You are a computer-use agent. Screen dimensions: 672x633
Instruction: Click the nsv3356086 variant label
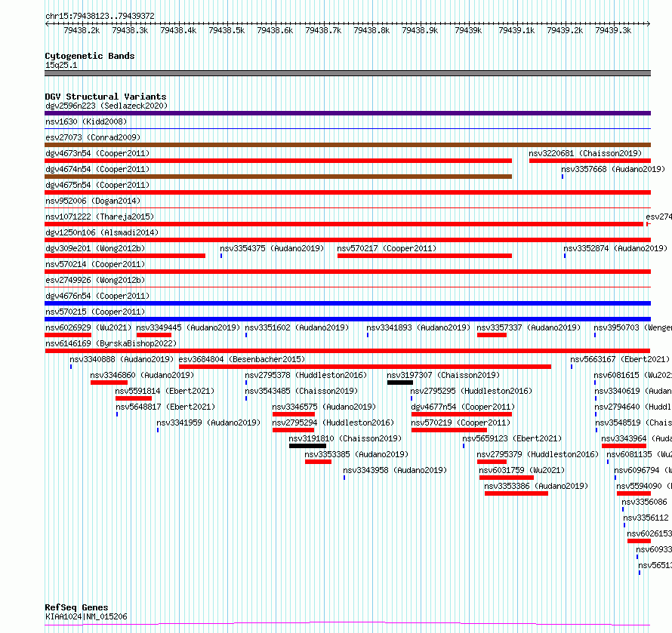(x=644, y=502)
